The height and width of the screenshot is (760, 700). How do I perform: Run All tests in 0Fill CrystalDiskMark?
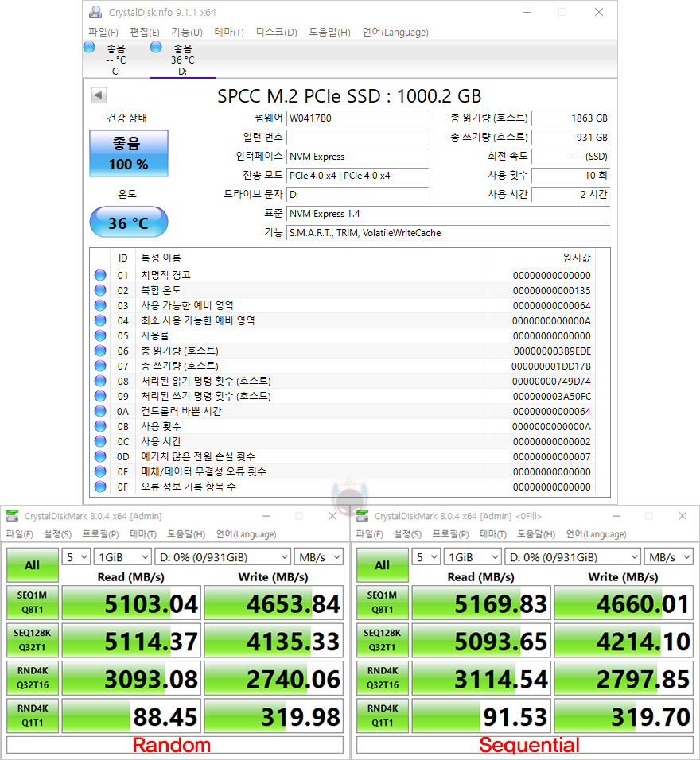pos(383,565)
